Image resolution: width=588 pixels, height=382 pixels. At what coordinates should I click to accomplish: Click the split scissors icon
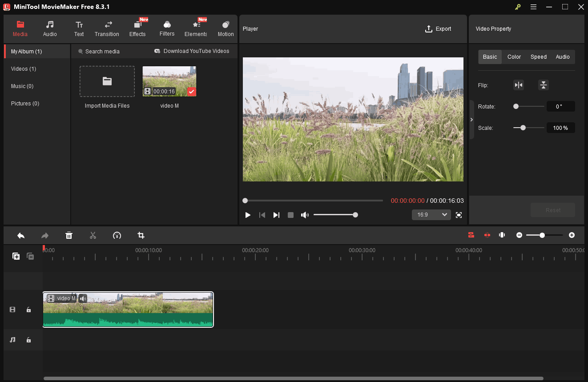coord(93,235)
